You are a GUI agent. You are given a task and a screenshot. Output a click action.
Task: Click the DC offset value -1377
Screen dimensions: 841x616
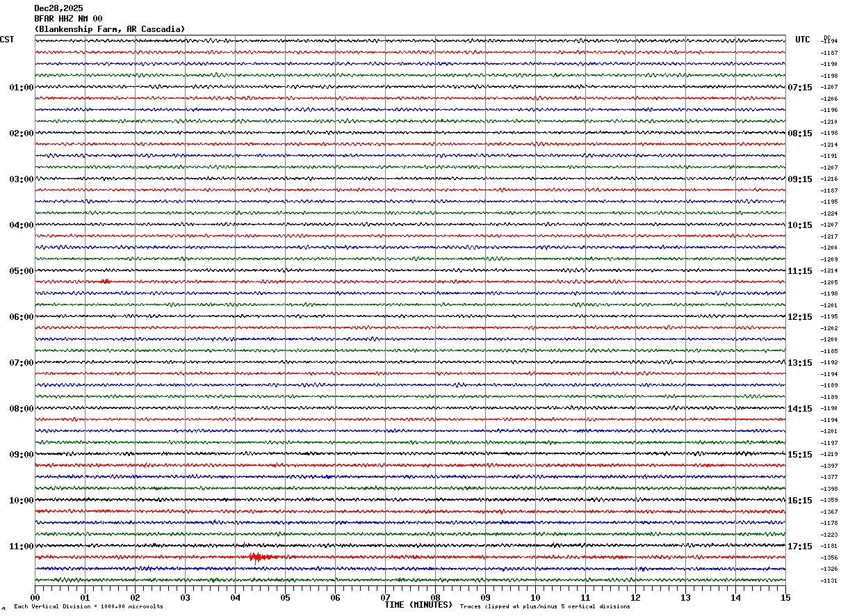point(829,477)
